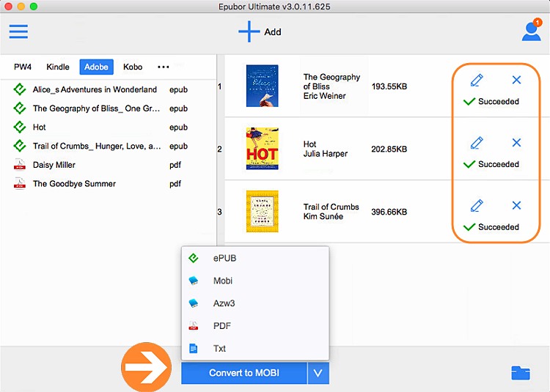The image size is (550, 392).
Task: Click the Convert to MOBI button
Action: coord(244,373)
